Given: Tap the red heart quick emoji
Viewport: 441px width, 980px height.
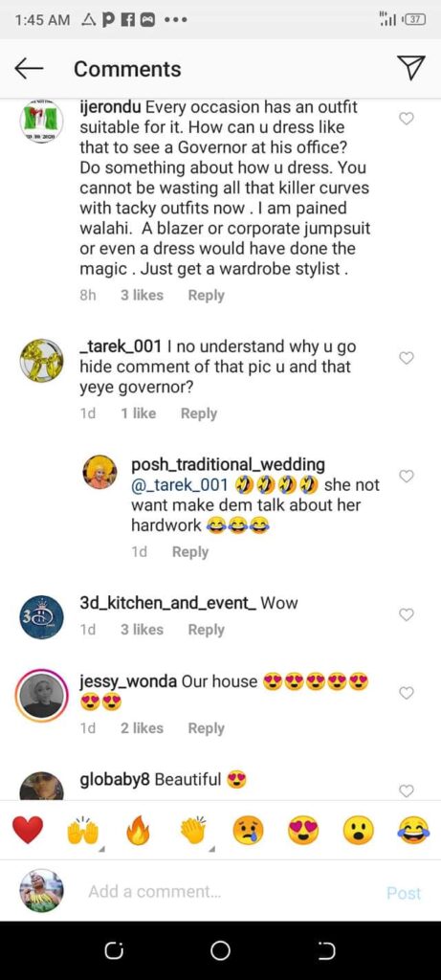Looking at the screenshot, I should [x=28, y=831].
